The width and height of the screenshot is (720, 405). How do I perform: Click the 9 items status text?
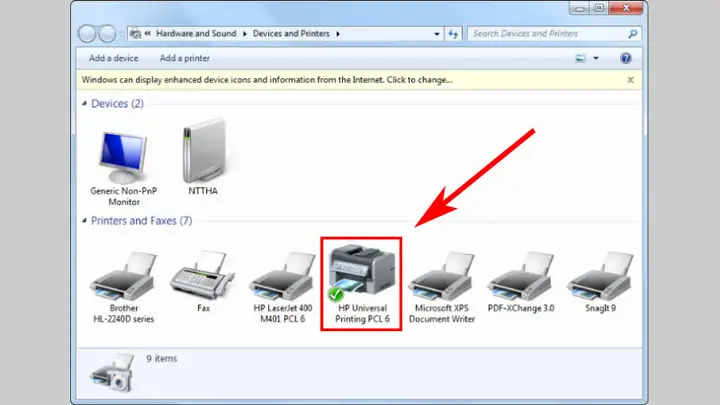click(162, 359)
